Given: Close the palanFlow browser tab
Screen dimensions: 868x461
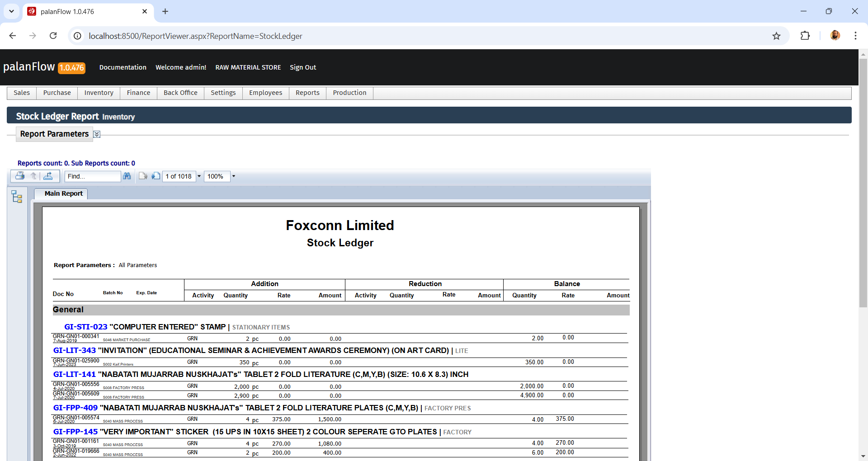Looking at the screenshot, I should 145,11.
